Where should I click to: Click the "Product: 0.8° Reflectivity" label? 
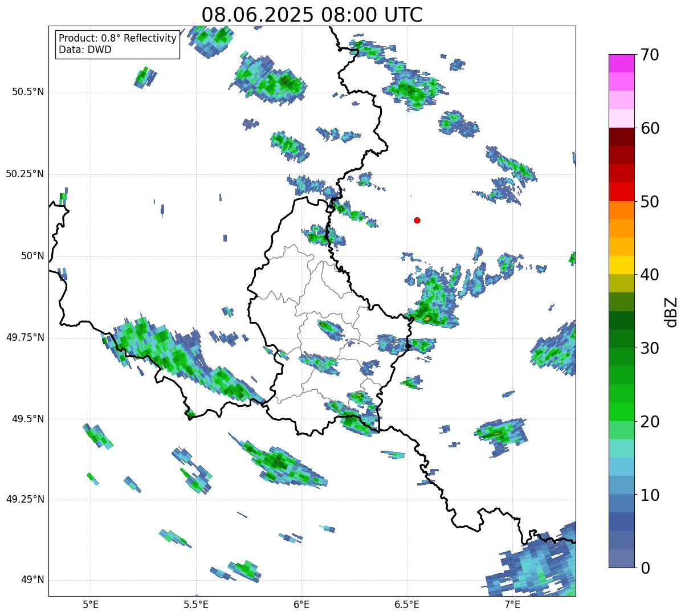[x=118, y=38]
